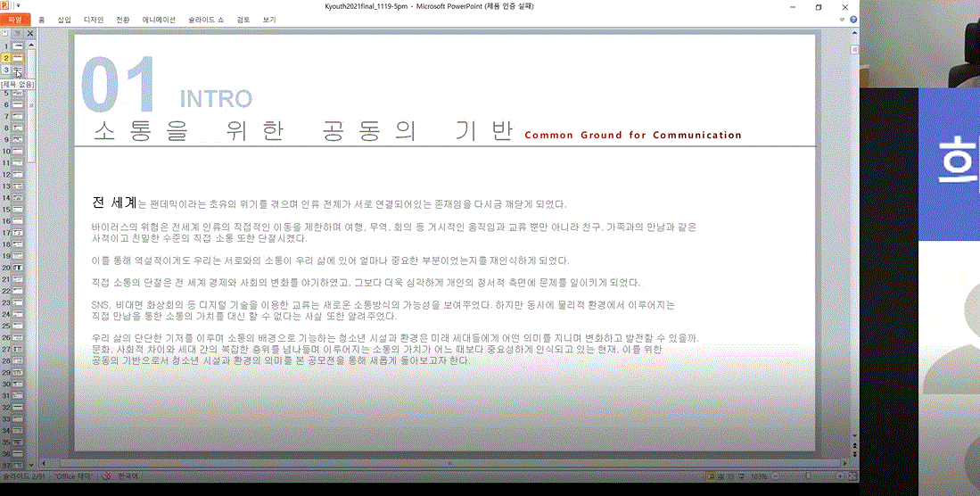Click the slide counter 슬라이드 2/91 in status bar
Viewport: 980px width, 496px height.
click(x=24, y=476)
